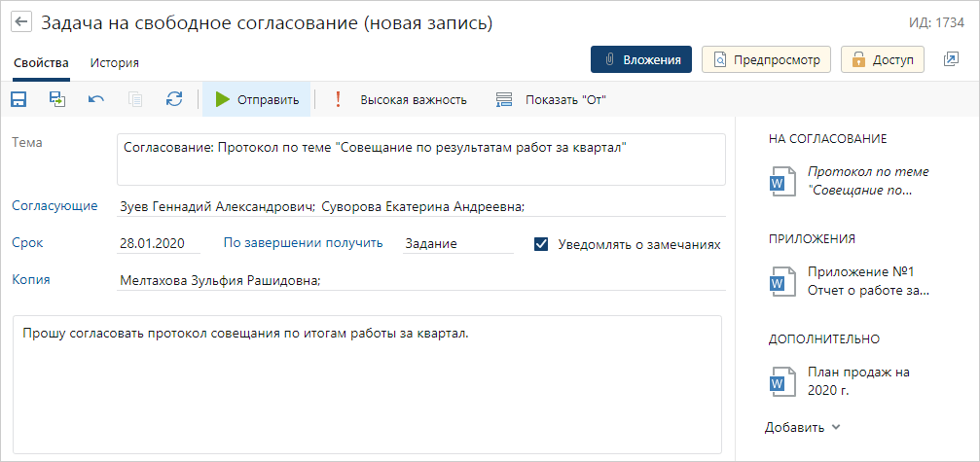Screen dimensions: 980x462
Task: Send the task with Отправить
Action: 256,99
